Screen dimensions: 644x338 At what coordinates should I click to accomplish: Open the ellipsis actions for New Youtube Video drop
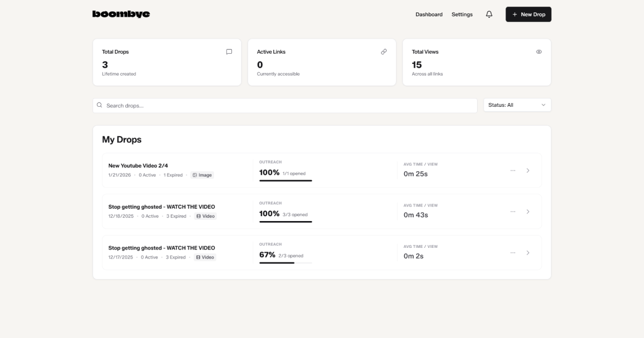point(513,170)
